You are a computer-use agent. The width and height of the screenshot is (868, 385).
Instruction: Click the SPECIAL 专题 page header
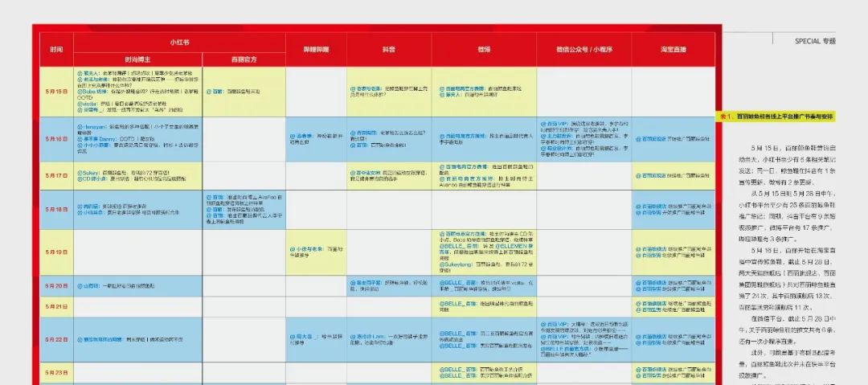click(815, 41)
